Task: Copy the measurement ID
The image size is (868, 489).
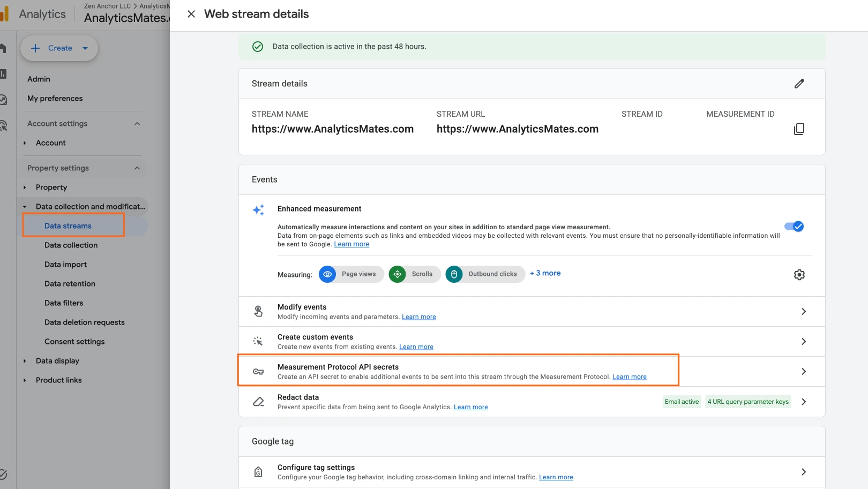Action: point(799,129)
